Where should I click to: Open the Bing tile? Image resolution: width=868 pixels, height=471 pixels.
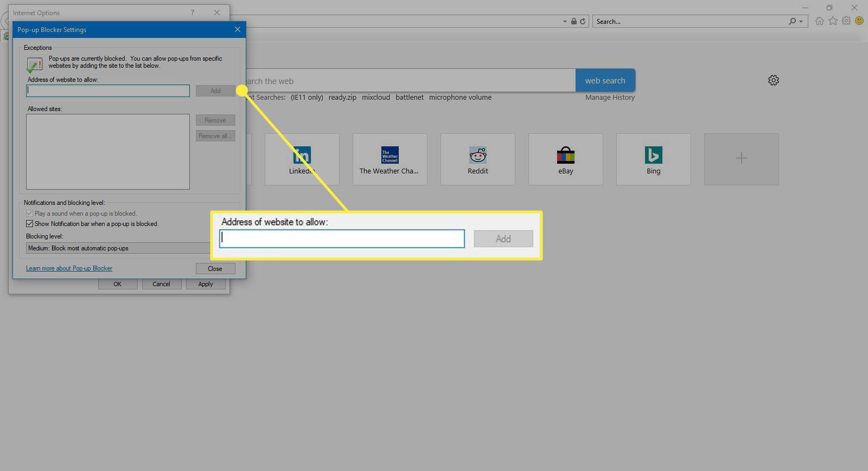tap(653, 159)
